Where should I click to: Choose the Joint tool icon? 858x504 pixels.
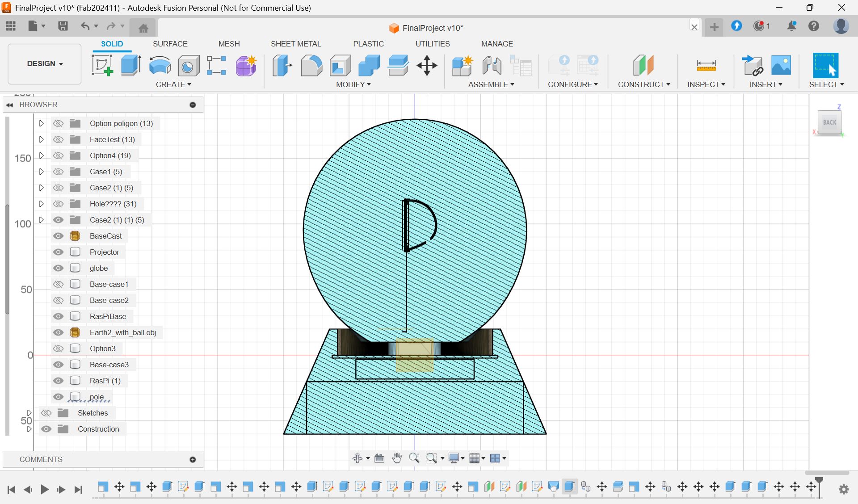point(492,65)
